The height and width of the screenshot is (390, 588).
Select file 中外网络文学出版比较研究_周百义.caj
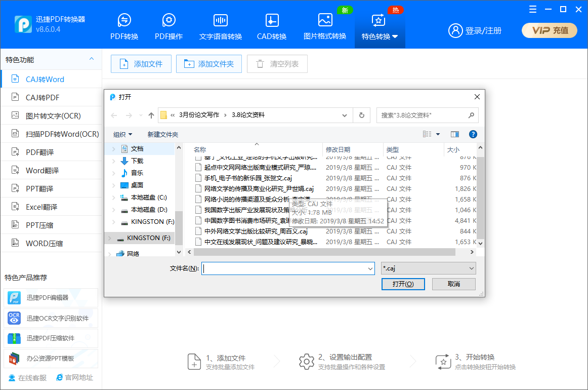tap(256, 231)
